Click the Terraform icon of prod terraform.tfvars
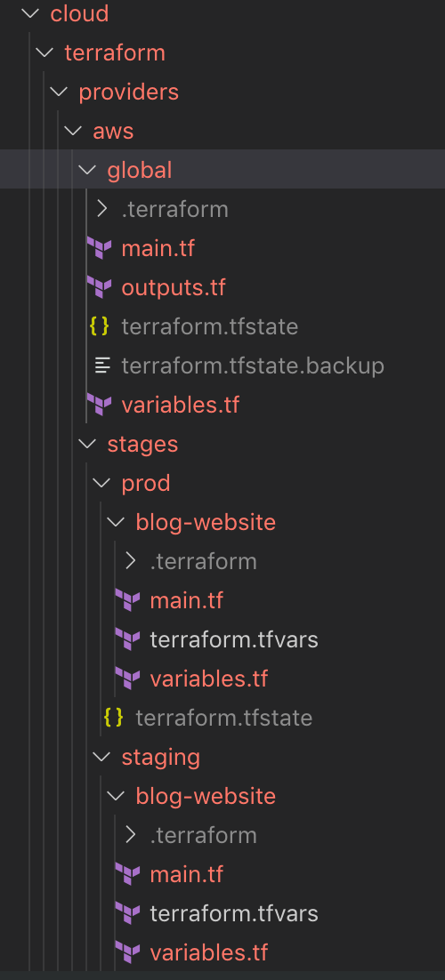This screenshot has width=445, height=980. click(x=127, y=639)
